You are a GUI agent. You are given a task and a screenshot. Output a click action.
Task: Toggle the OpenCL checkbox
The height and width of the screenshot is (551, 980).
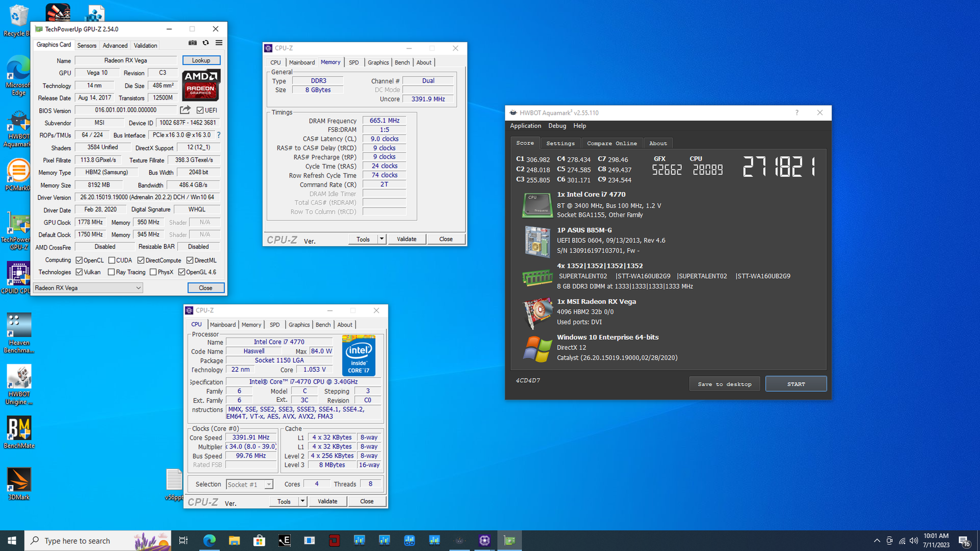(79, 260)
